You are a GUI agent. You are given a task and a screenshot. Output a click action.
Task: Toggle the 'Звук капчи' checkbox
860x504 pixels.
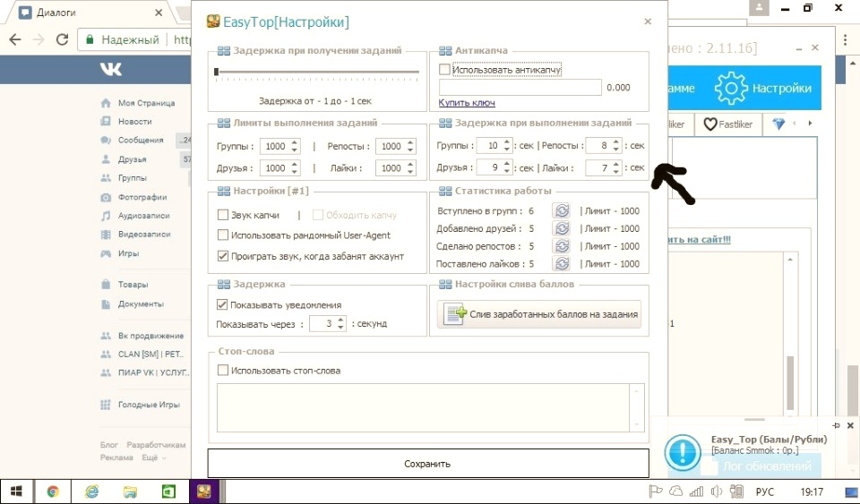223,215
